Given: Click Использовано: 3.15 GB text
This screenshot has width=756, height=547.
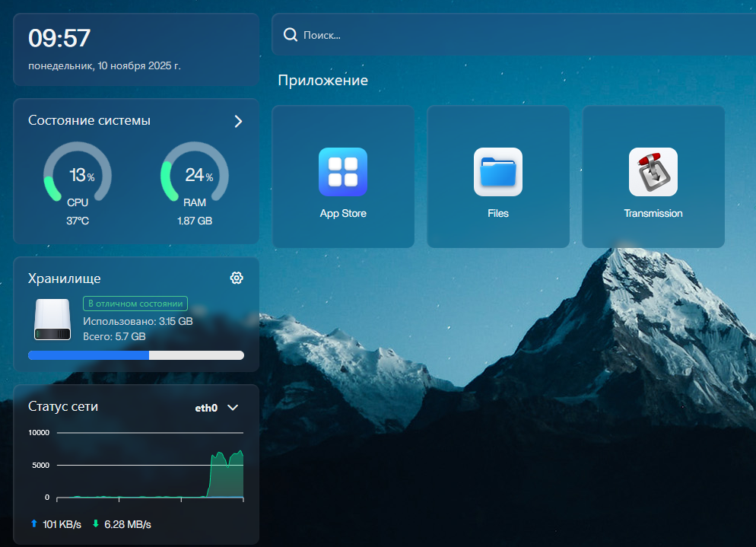Looking at the screenshot, I should [x=138, y=321].
